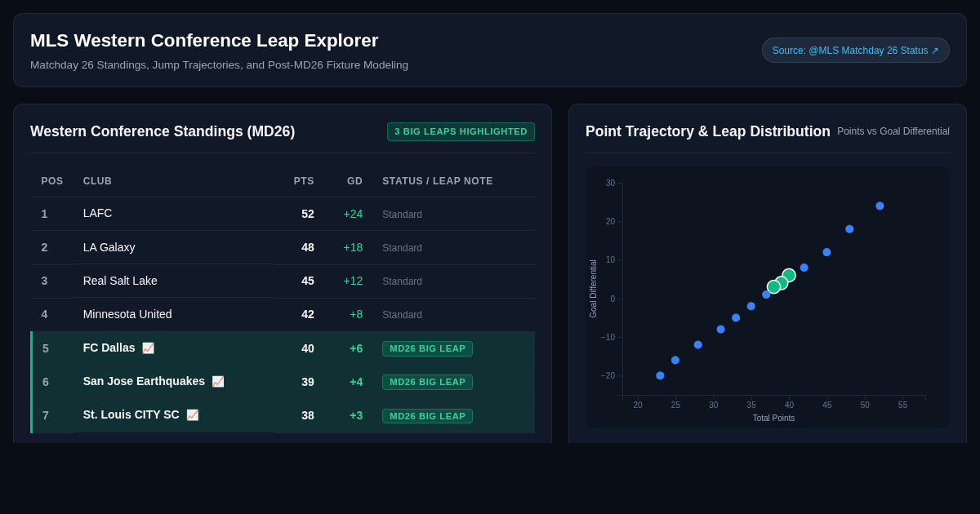Click LAFC's 52 points value

tap(308, 214)
